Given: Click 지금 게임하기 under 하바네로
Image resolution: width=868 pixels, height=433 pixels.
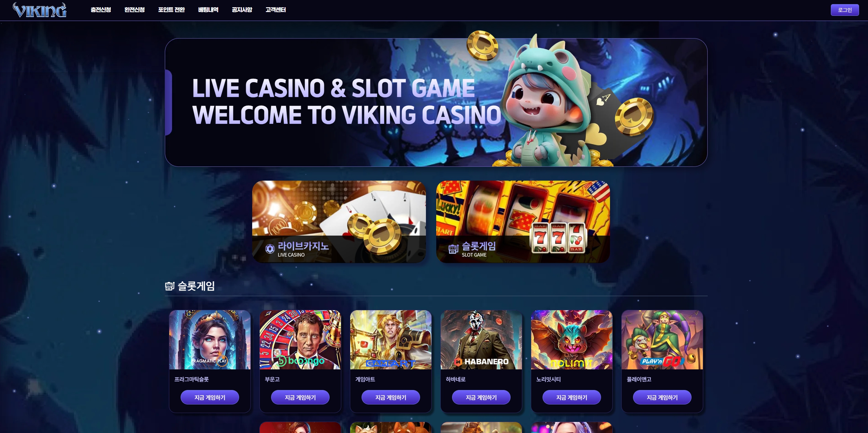Looking at the screenshot, I should pos(481,397).
